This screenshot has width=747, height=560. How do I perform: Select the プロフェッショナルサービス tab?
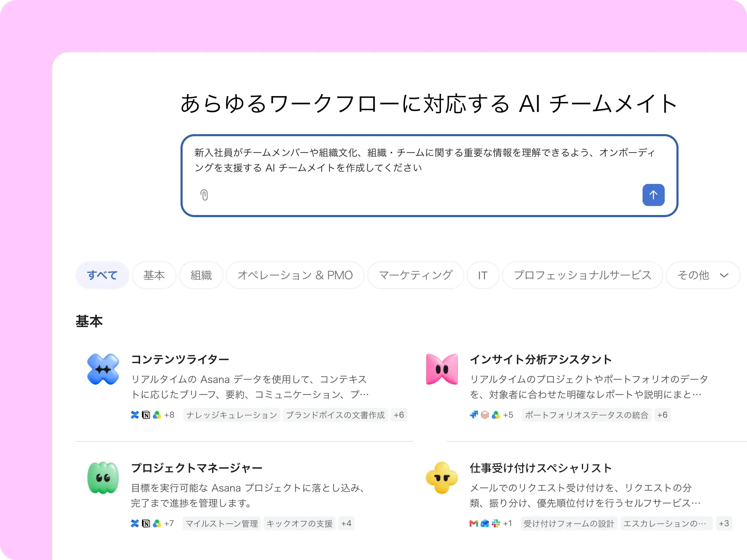[x=582, y=275]
